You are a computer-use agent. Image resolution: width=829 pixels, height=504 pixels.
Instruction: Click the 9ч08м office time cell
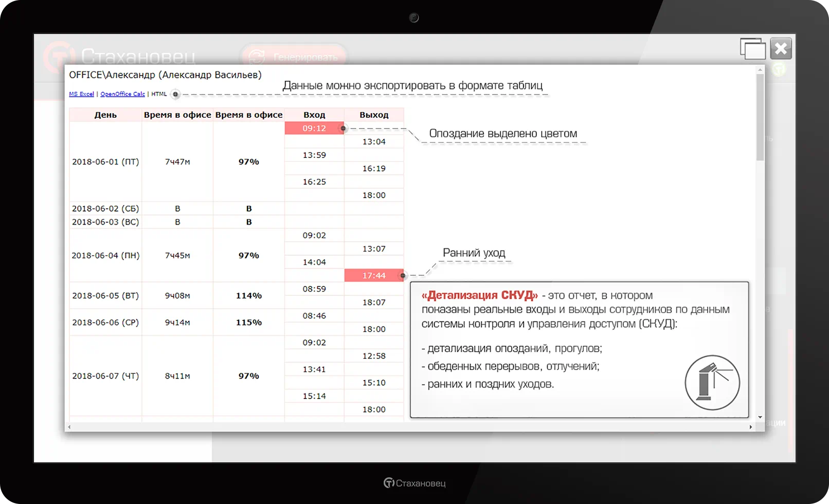coord(177,296)
